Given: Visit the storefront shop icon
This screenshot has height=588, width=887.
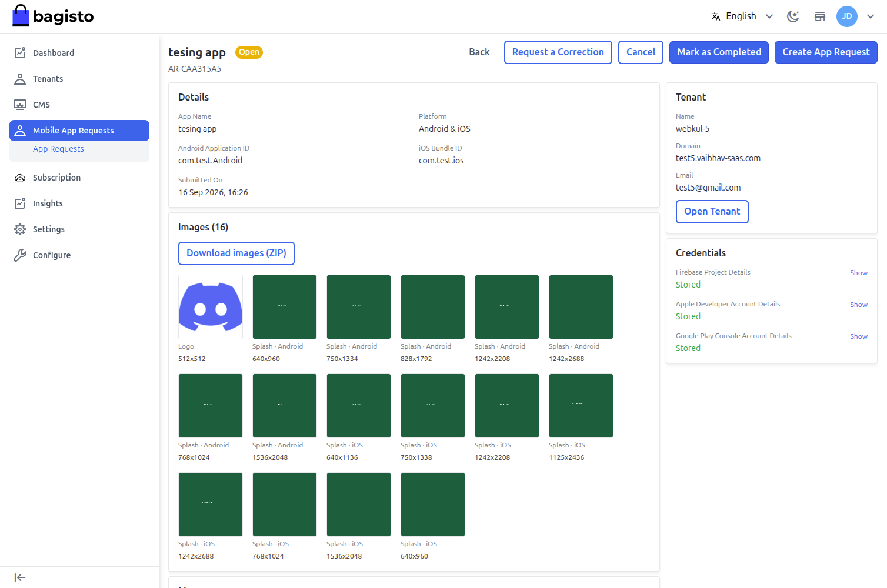Looking at the screenshot, I should pyautogui.click(x=820, y=16).
